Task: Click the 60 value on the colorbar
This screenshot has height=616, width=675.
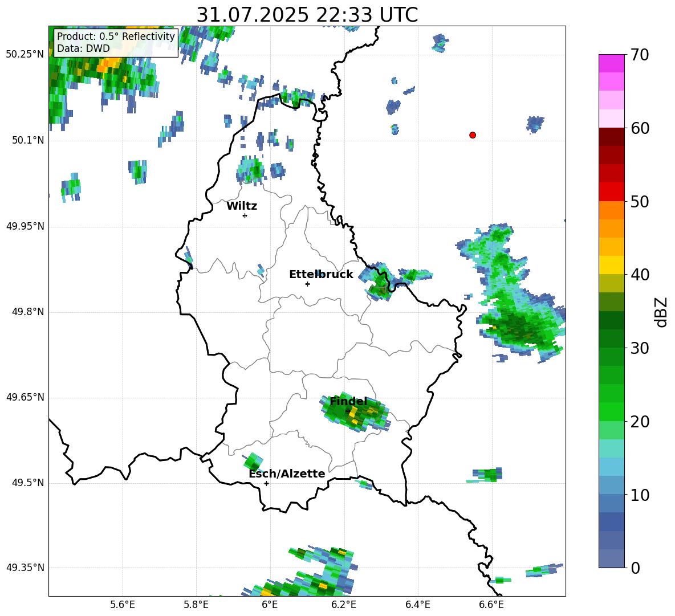Action: point(639,128)
